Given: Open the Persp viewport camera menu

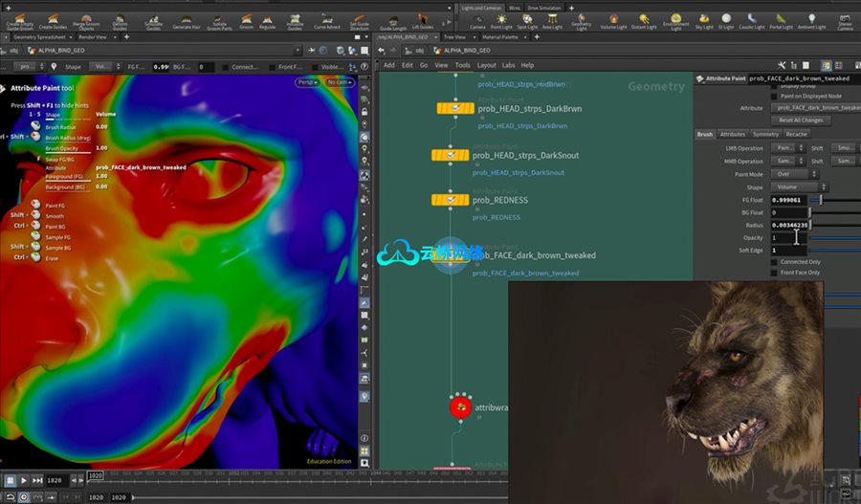Looking at the screenshot, I should pyautogui.click(x=307, y=82).
